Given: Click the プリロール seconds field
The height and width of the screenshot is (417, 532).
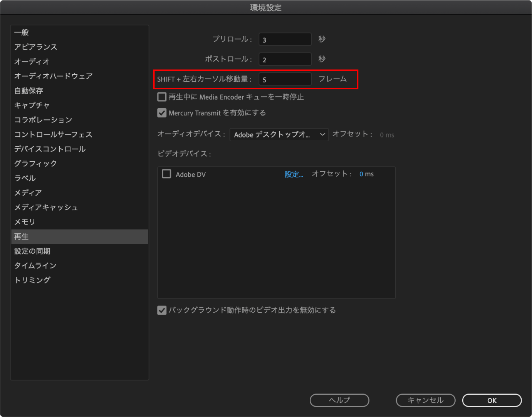Looking at the screenshot, I should click(x=285, y=39).
